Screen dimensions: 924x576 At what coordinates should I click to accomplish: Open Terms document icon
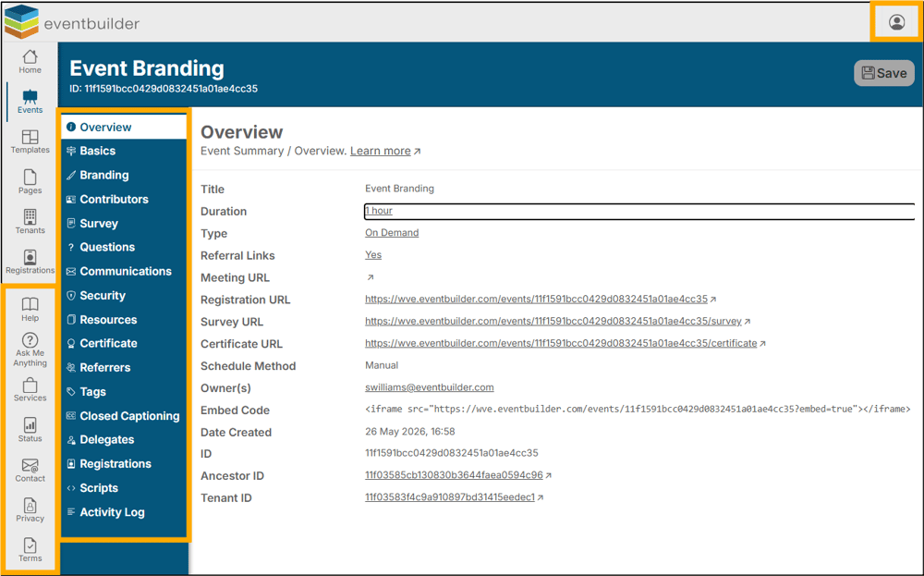click(30, 550)
